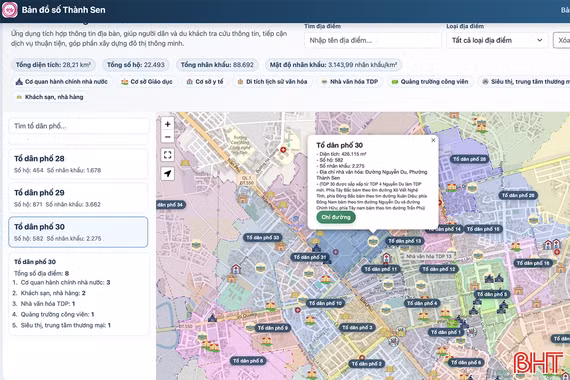Screen dimensions: 570x380
Task: Click the Nhập tên địa điểm field
Action: pyautogui.click(x=373, y=40)
